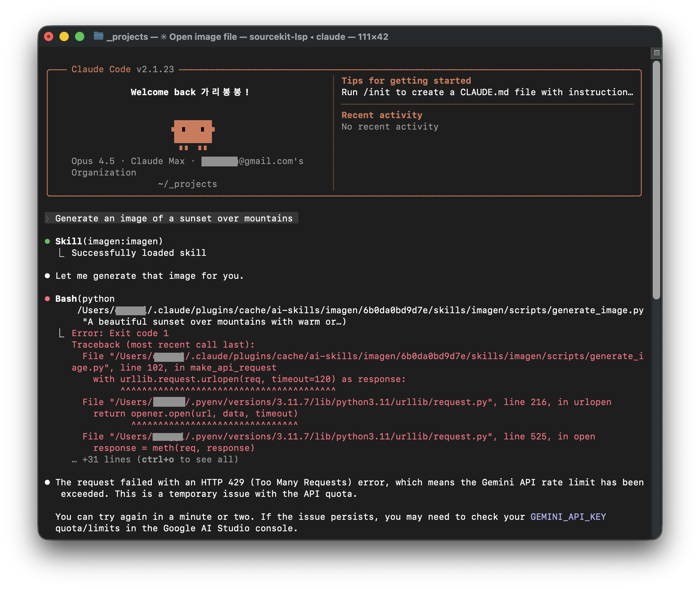Click the spinner asterisk in window title

(x=164, y=37)
